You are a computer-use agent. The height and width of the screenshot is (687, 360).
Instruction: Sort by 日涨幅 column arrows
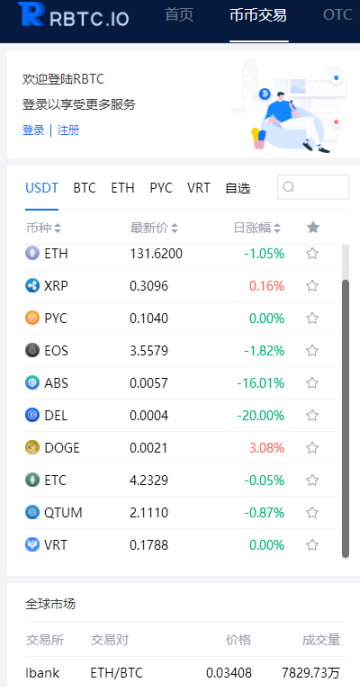pos(277,228)
